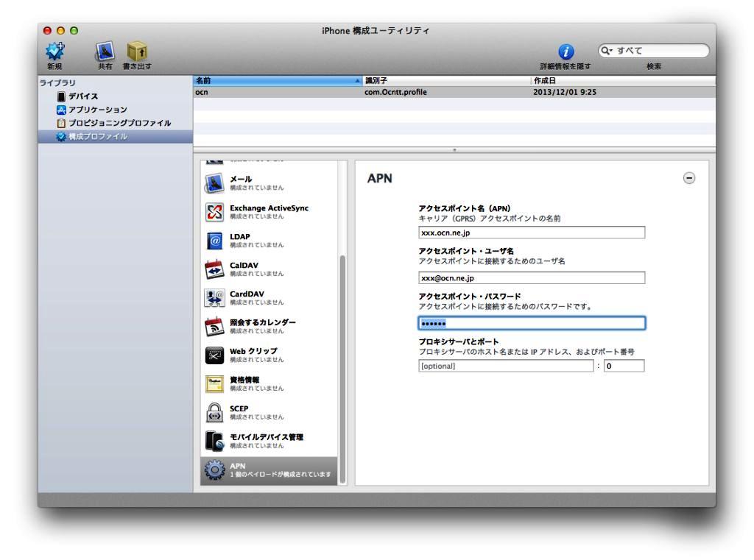Open the Exchange ActiveSync payload icon
Viewport: 754px width, 560px height.
(x=214, y=212)
